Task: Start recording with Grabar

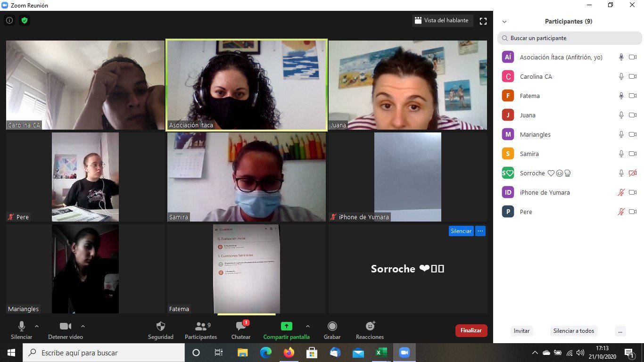Action: [332, 330]
